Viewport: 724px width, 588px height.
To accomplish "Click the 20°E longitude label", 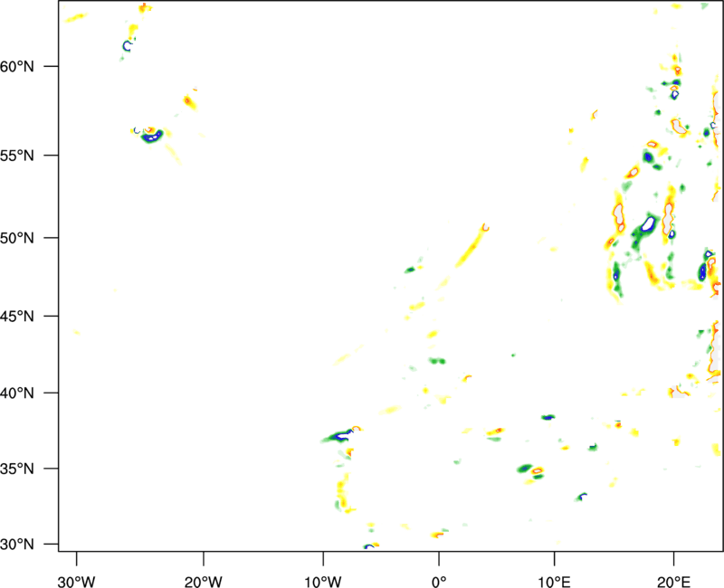I will coord(673,582).
